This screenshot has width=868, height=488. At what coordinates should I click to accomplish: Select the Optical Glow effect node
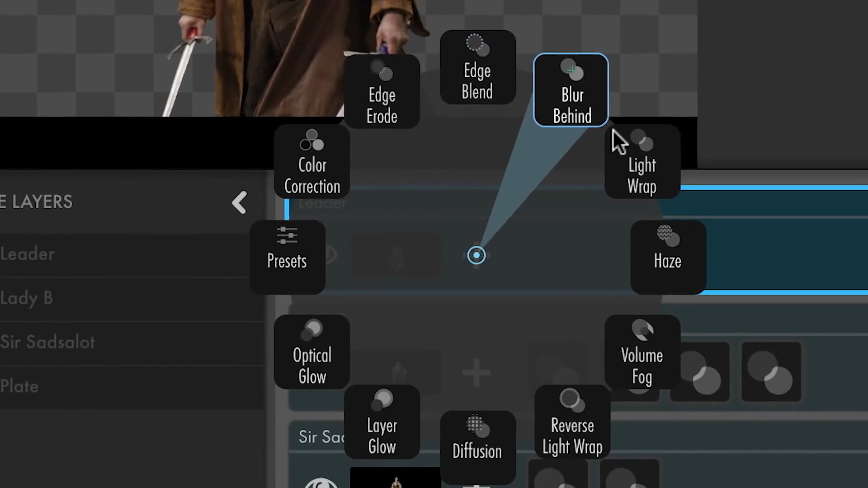click(311, 352)
